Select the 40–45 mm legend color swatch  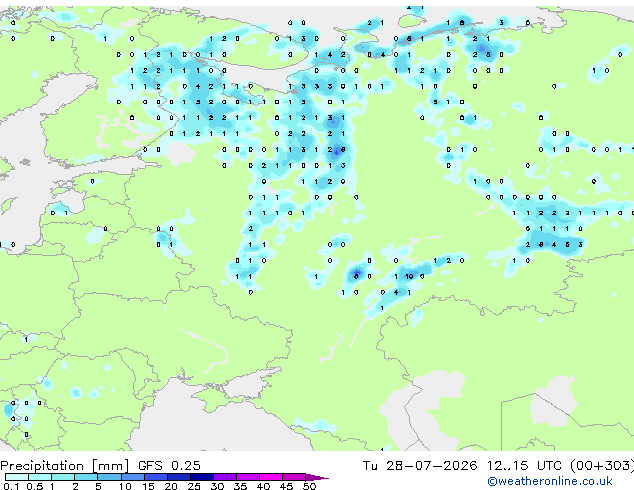[x=271, y=477]
